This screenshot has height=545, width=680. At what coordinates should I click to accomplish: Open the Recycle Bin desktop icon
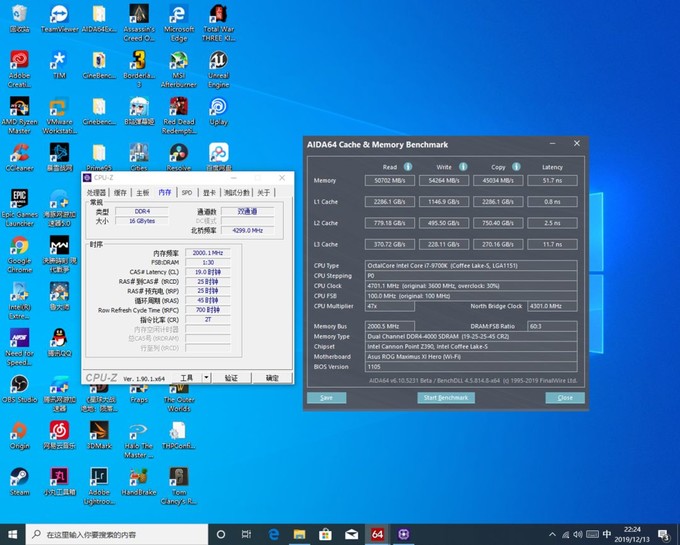20,19
